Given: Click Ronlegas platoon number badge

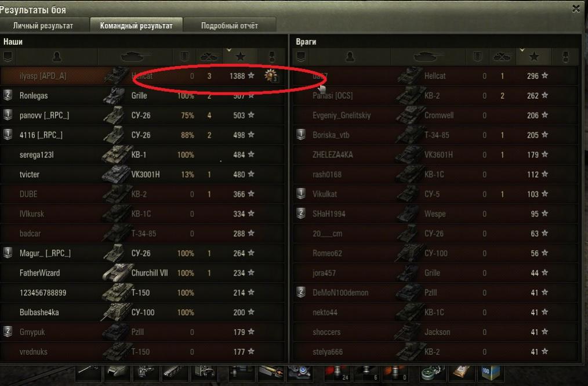Looking at the screenshot, I should [8, 95].
